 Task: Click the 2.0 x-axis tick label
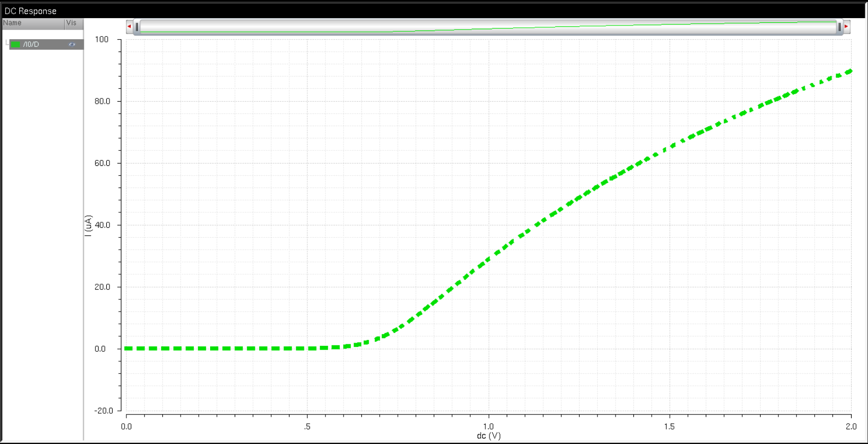tap(851, 427)
